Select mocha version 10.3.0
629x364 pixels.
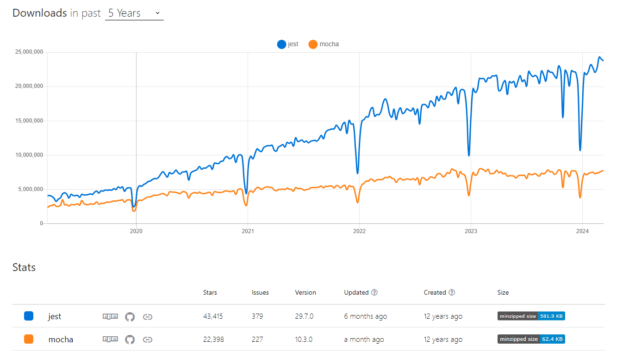click(x=304, y=339)
